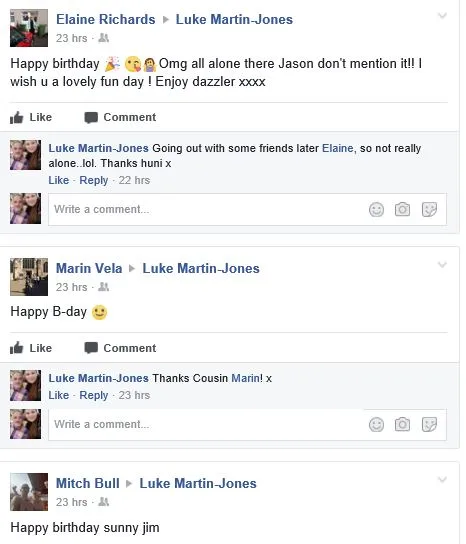Like Luke's reply 'Thanks Cousin Marin'
Screen dimensions: 466x544
coord(59,395)
